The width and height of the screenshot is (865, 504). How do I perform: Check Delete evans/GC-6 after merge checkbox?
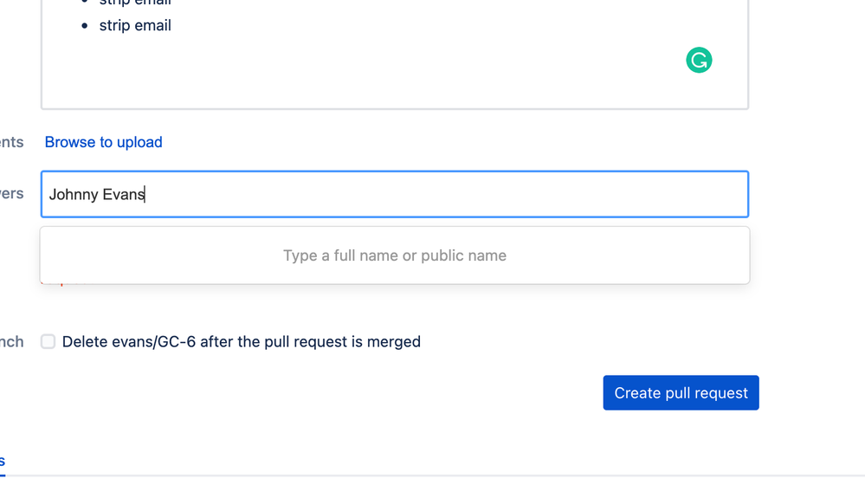tap(48, 342)
